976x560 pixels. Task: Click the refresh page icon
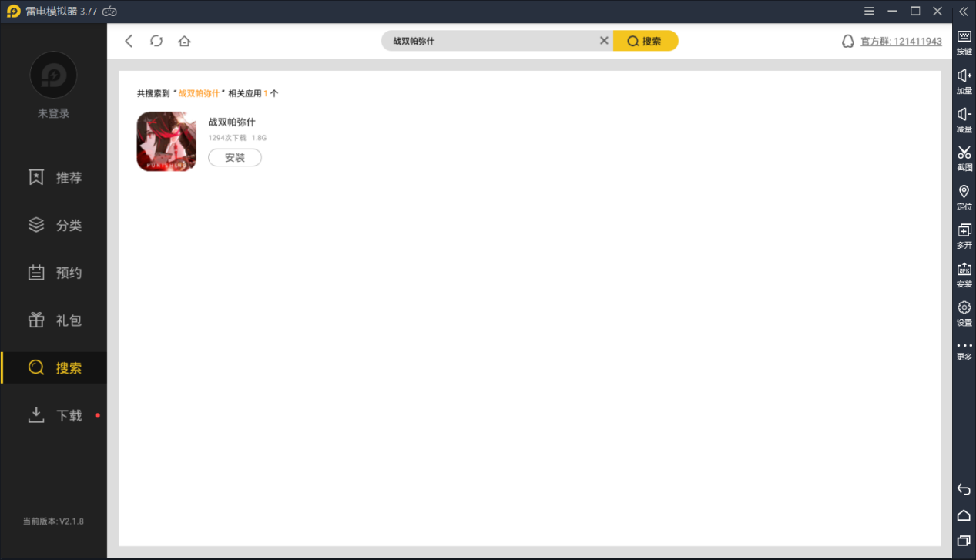[156, 41]
